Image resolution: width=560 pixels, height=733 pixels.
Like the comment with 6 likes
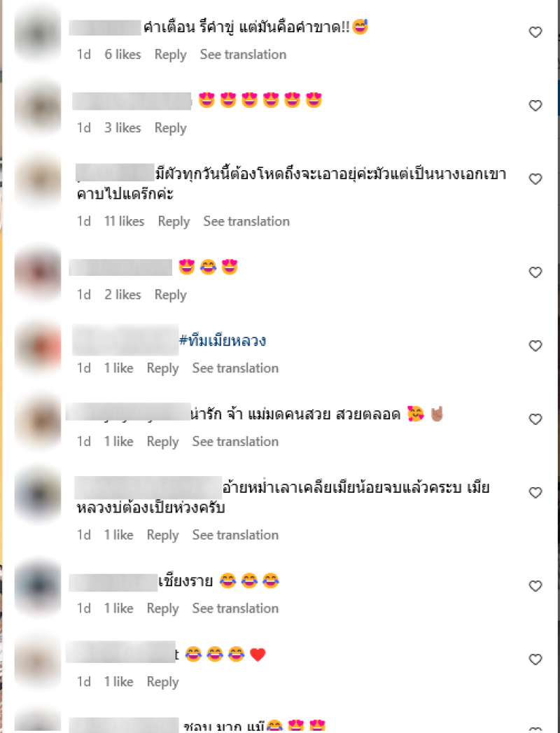point(535,32)
